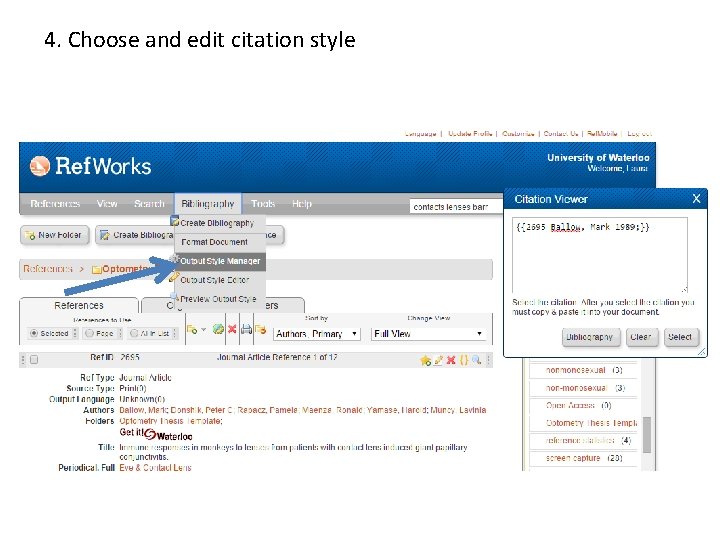Image resolution: width=720 pixels, height=540 pixels.
Task: Open the View menu
Action: click(107, 203)
